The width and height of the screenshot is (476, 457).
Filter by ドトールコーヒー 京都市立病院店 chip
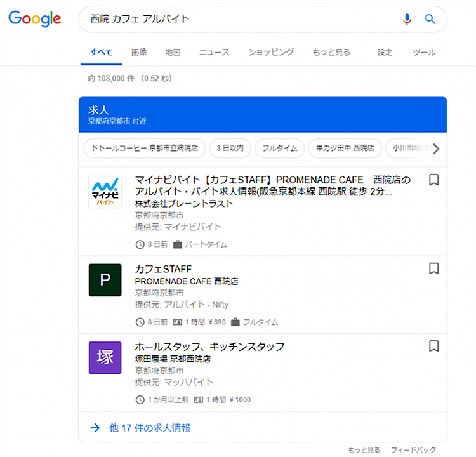tap(145, 148)
